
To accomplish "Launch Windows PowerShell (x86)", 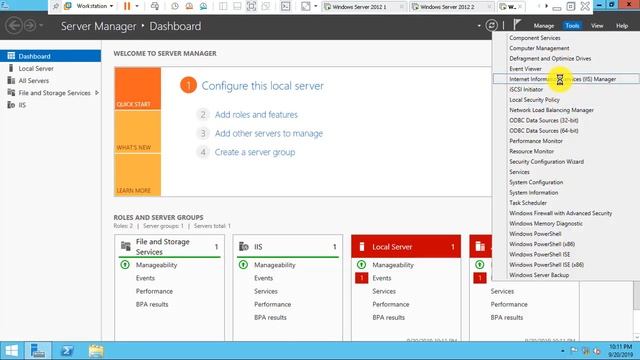I will pyautogui.click(x=542, y=244).
